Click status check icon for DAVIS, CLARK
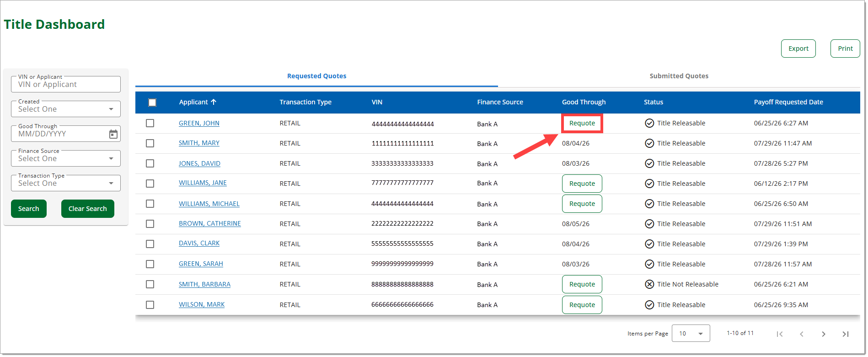 coord(649,244)
